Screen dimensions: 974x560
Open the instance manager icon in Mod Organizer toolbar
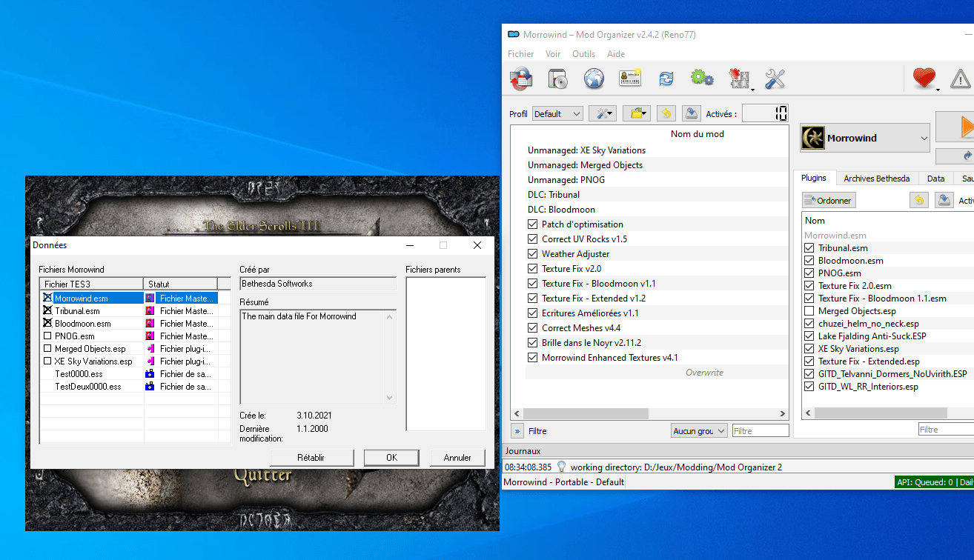[x=521, y=78]
